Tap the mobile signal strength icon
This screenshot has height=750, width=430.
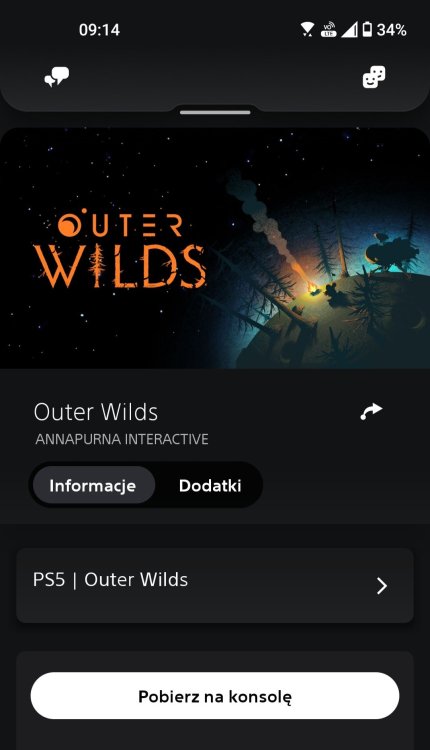click(x=349, y=30)
